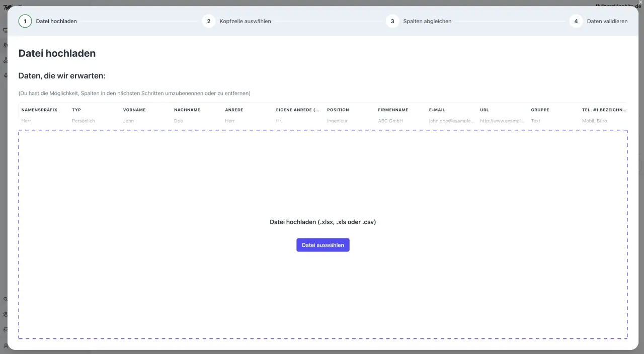644x354 pixels.
Task: Click the E-MAIL column header
Action: 437,110
